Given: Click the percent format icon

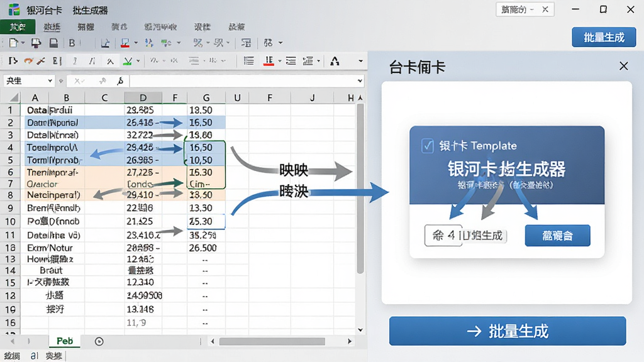Looking at the screenshot, I should [198, 43].
